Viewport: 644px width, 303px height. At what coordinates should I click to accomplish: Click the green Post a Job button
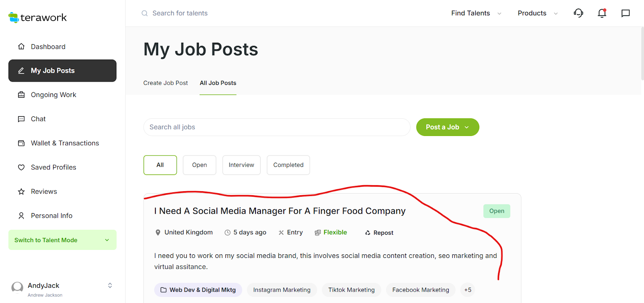[x=447, y=127]
